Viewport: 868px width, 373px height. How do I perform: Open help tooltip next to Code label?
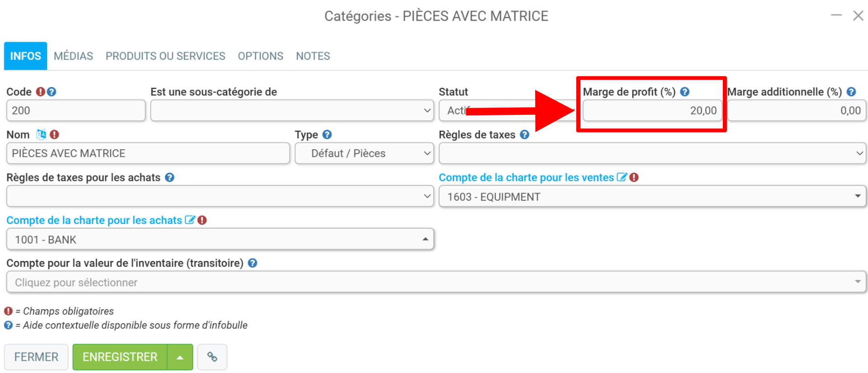pyautogui.click(x=52, y=92)
